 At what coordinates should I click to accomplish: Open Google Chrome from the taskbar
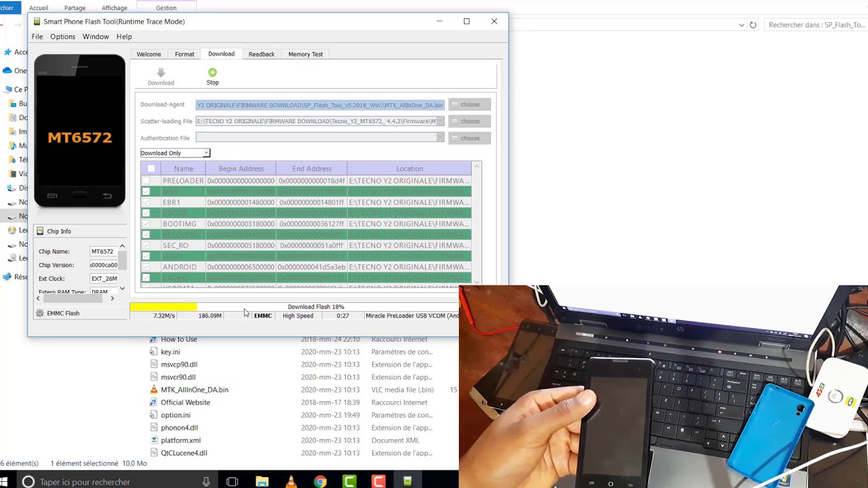click(x=320, y=482)
